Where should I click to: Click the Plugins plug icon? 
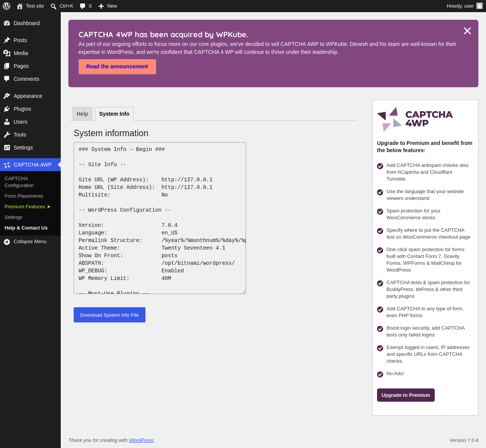7,109
